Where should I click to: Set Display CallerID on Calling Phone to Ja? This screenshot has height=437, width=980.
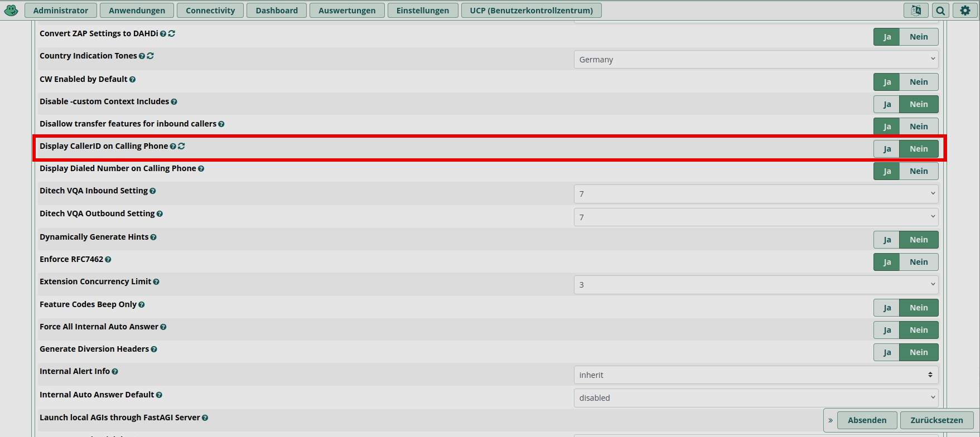coord(887,149)
